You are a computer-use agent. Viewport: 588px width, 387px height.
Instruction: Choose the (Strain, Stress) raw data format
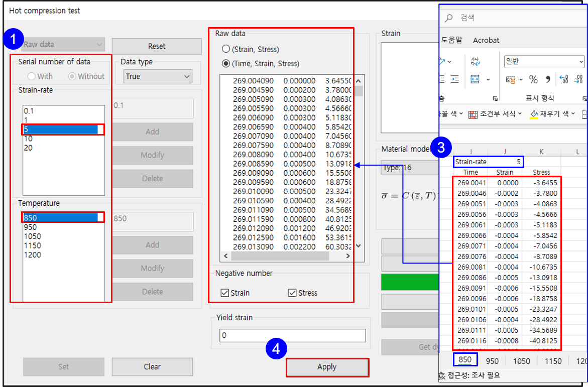226,49
